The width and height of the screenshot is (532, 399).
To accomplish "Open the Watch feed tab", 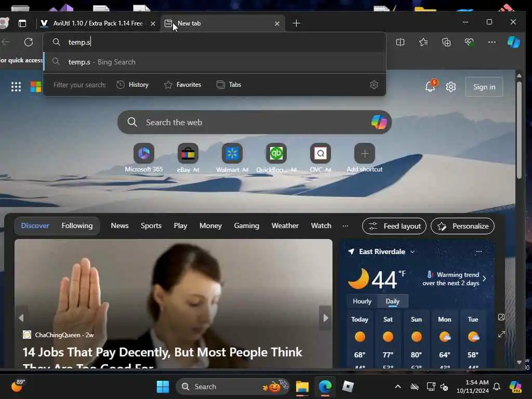I will pos(321,225).
